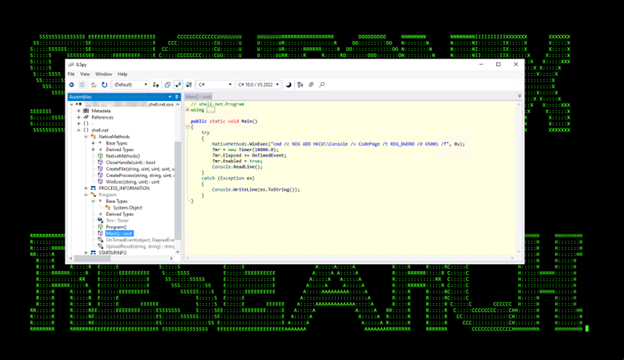Screen dimensions: 624x360
Task: Open the C# 10.0 / VS 2022 version dropdown
Action: 258,85
